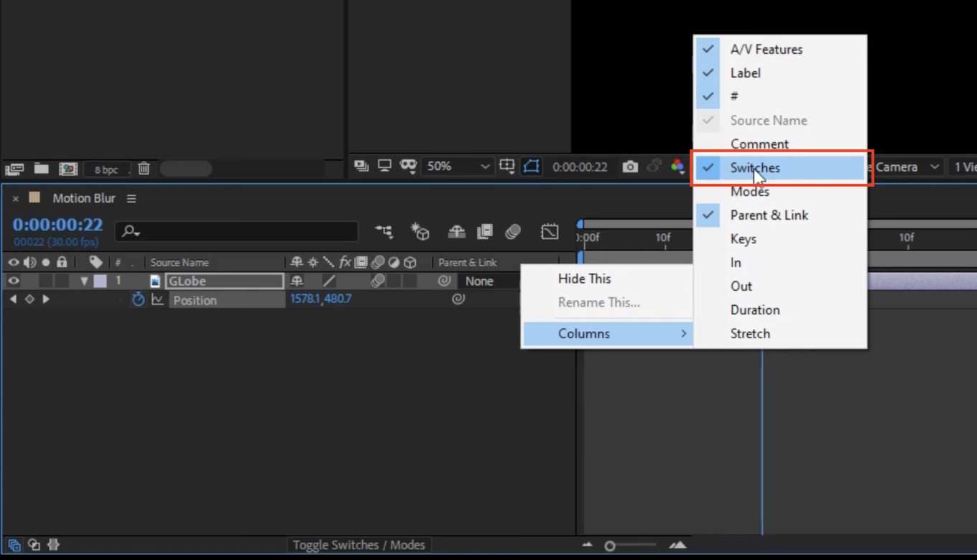Uncheck Parent & Link column option
The height and width of the screenshot is (560, 977).
(x=779, y=215)
